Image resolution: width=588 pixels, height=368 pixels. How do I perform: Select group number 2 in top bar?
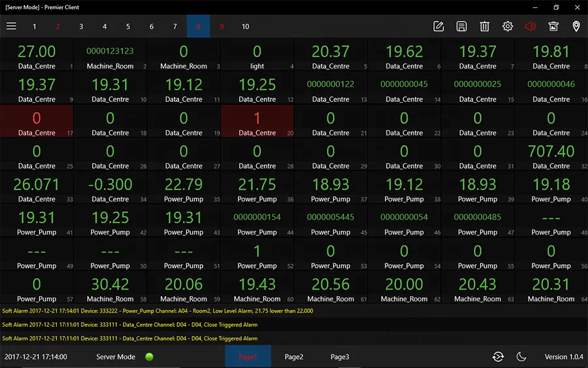[57, 27]
